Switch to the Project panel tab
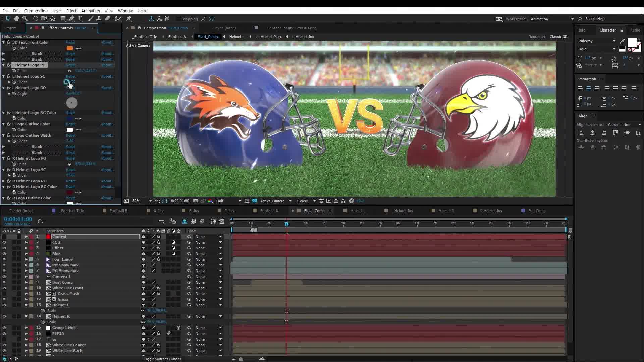 pos(10,28)
